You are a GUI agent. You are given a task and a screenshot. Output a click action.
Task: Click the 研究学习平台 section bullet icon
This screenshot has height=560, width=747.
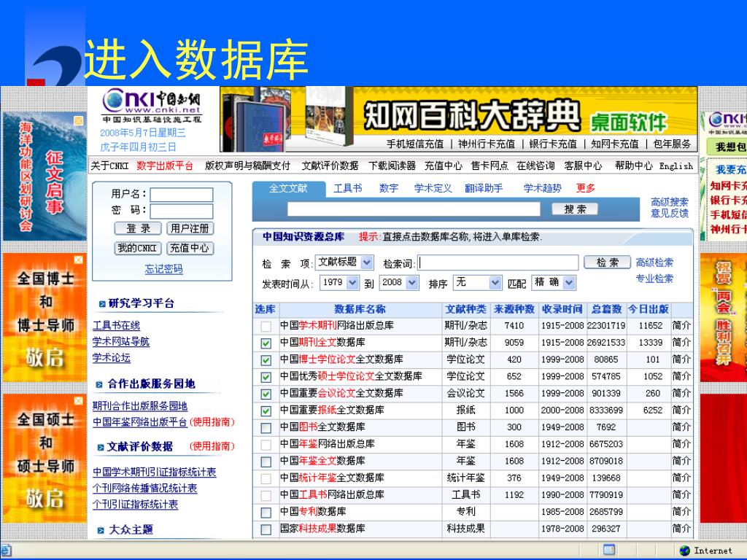(101, 304)
